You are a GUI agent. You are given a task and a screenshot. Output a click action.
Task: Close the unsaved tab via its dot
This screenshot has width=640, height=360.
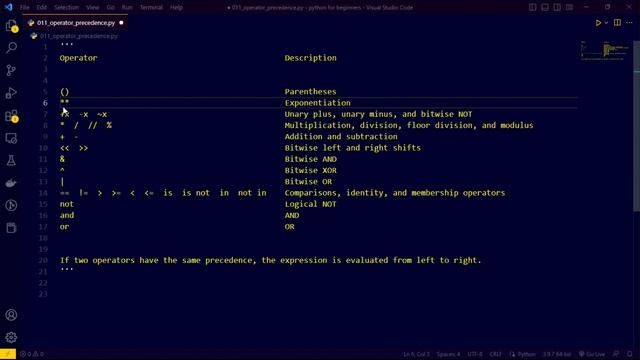pyautogui.click(x=121, y=23)
